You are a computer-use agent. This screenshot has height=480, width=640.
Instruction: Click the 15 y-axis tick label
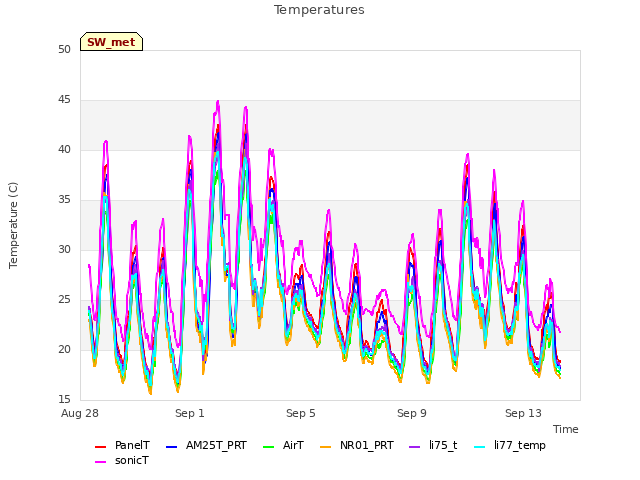pyautogui.click(x=64, y=399)
